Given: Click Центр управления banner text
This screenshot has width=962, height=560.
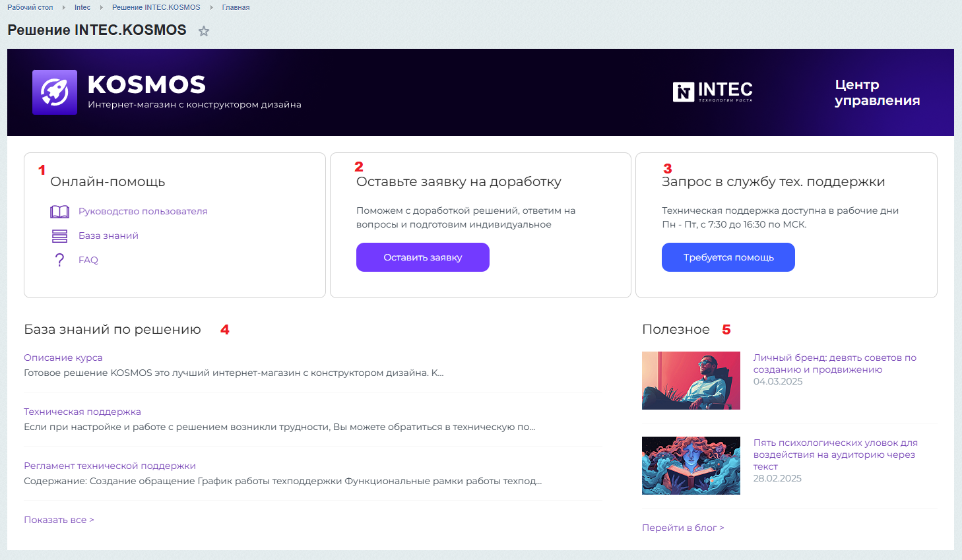Looking at the screenshot, I should pyautogui.click(x=877, y=92).
